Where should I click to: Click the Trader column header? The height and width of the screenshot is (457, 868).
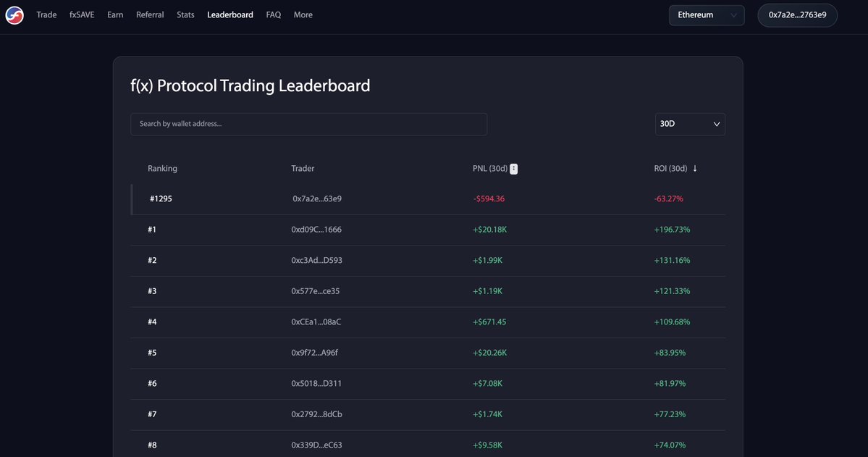click(303, 169)
